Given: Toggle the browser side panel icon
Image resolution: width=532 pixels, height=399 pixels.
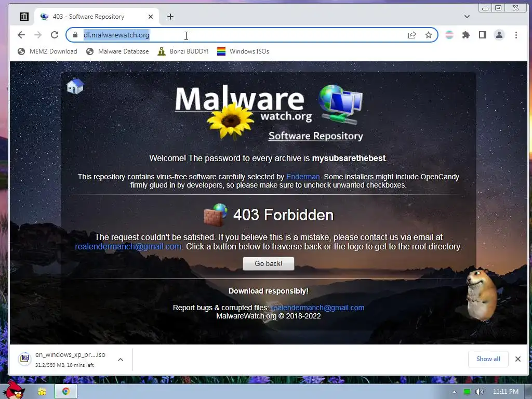Looking at the screenshot, I should point(483,35).
